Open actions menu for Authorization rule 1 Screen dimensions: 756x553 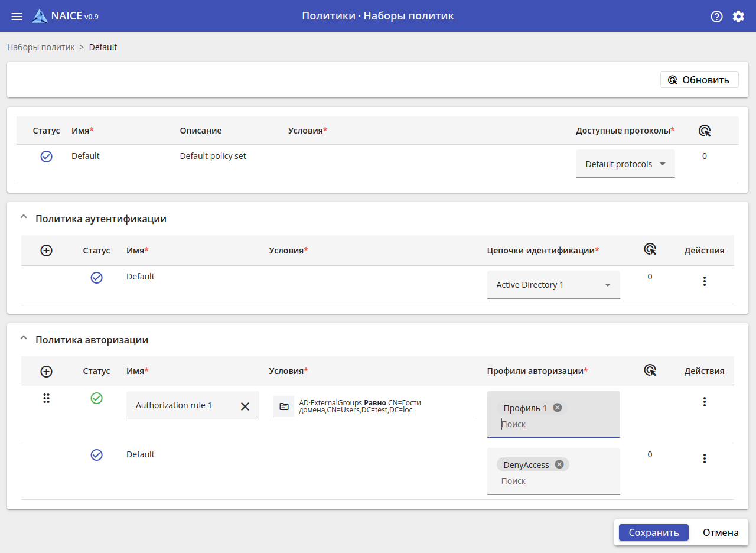[x=704, y=402]
